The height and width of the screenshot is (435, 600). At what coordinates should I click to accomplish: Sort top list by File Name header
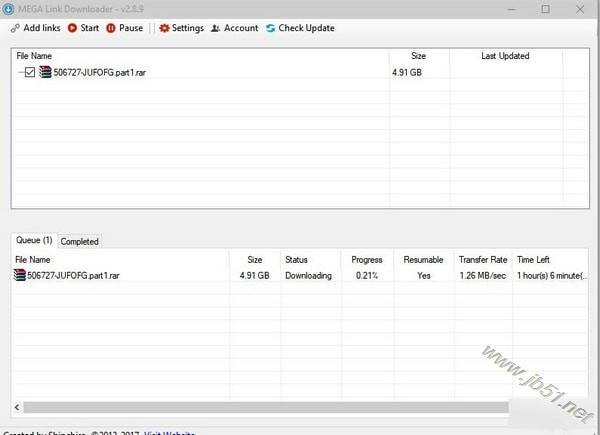click(34, 56)
